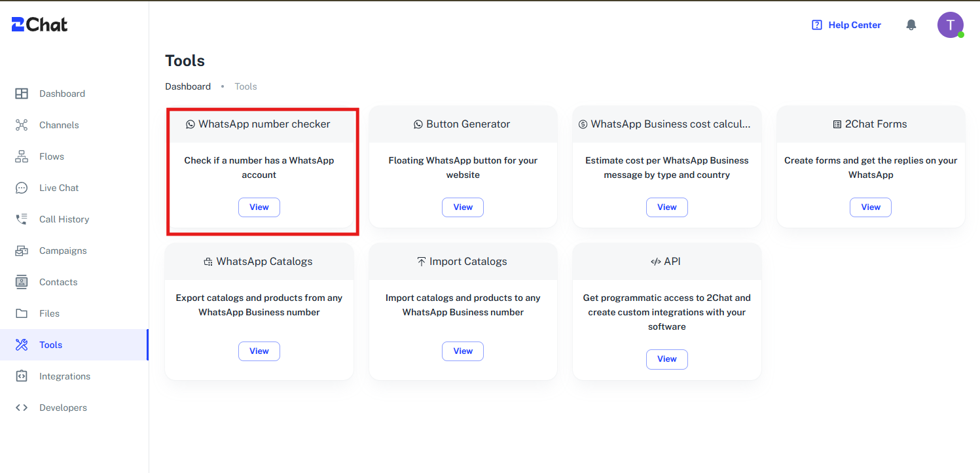Click 'Export catalogs and products' description

259,305
